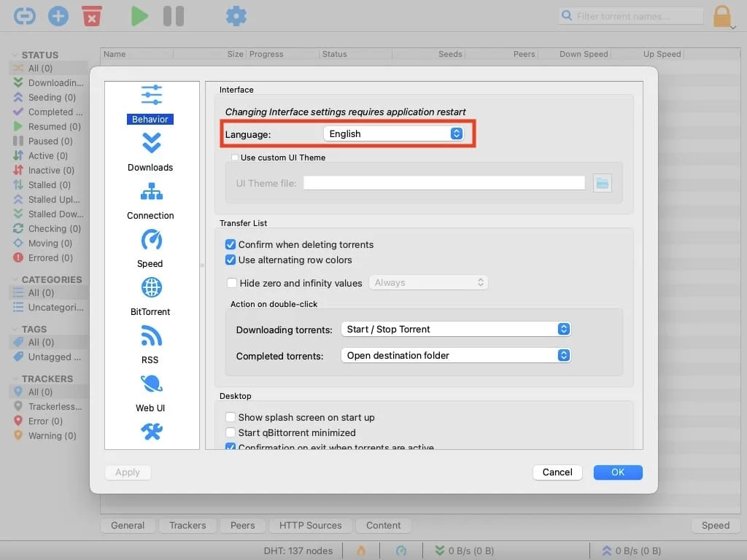
Task: Enable Hide zero and infinity values
Action: 232,283
